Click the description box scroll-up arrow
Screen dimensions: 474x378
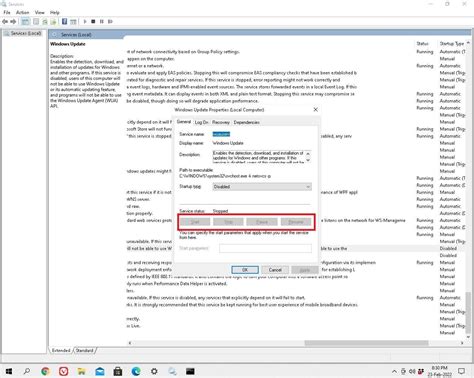[308, 154]
